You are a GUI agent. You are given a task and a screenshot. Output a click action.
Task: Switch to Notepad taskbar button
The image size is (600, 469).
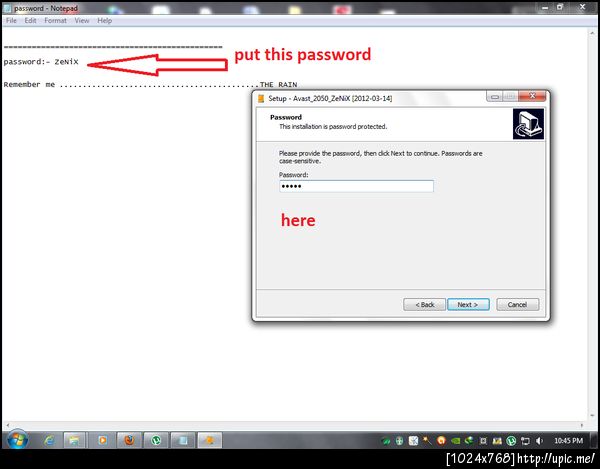point(183,441)
